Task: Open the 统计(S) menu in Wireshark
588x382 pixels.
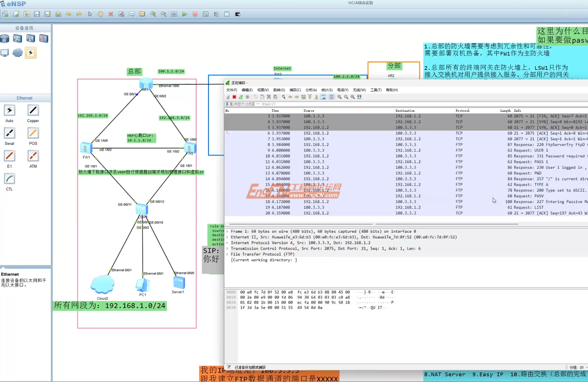Action: (327, 90)
